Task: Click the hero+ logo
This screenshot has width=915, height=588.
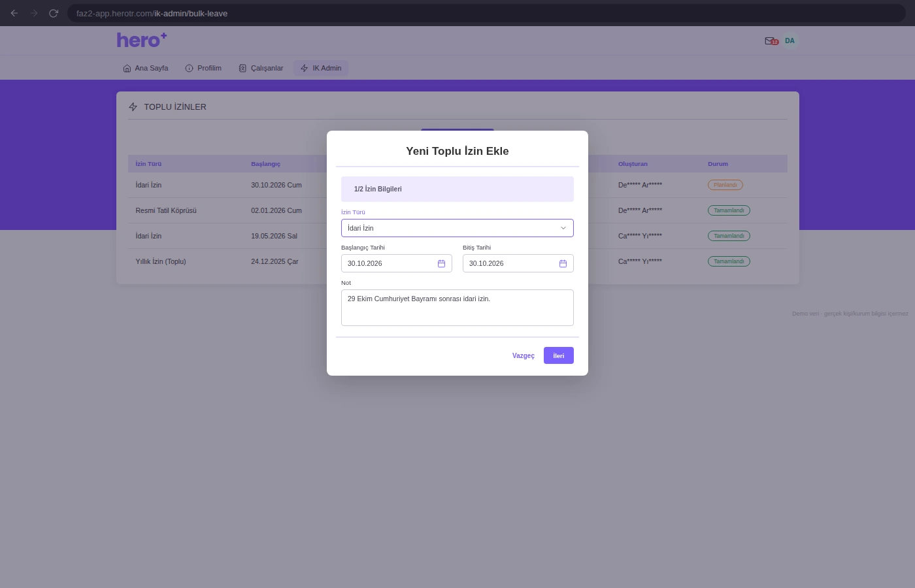Action: pyautogui.click(x=142, y=41)
